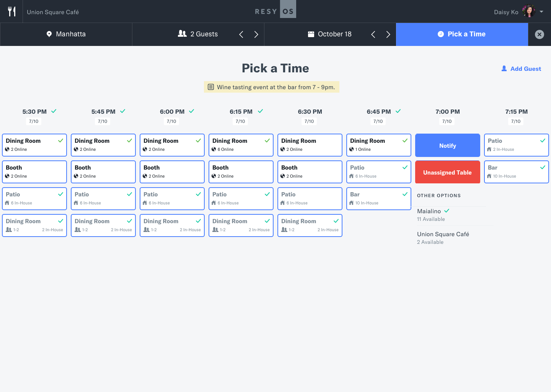
Task: Select 6:00 PM Patio slot
Action: [172, 199]
